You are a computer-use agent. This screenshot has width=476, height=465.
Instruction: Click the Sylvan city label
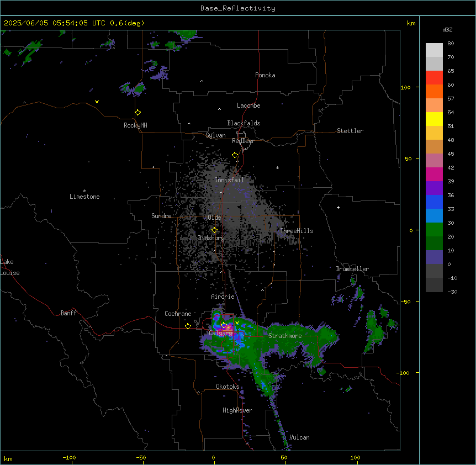[215, 135]
